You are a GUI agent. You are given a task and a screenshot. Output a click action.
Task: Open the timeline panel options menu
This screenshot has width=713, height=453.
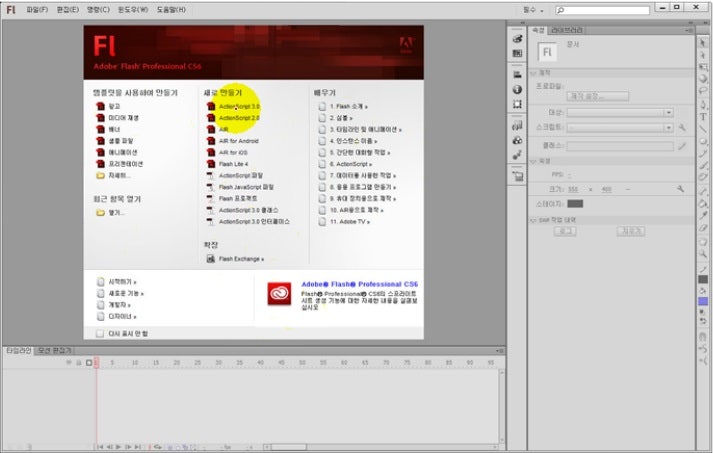499,351
